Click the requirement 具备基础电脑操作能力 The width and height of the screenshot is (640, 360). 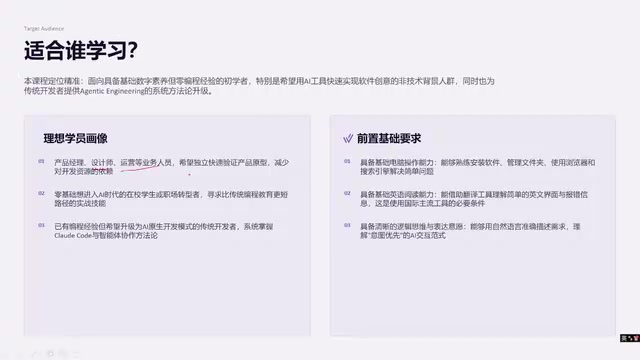[478, 167]
